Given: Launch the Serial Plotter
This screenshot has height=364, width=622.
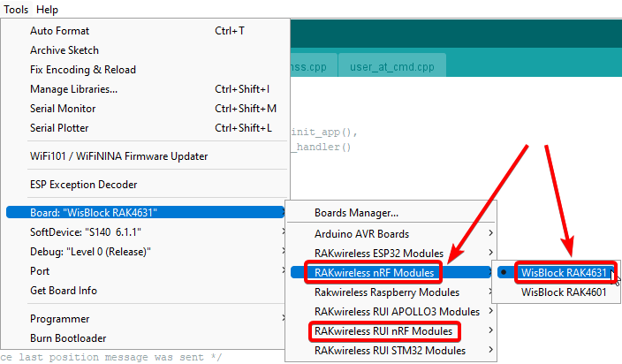Looking at the screenshot, I should pos(59,128).
